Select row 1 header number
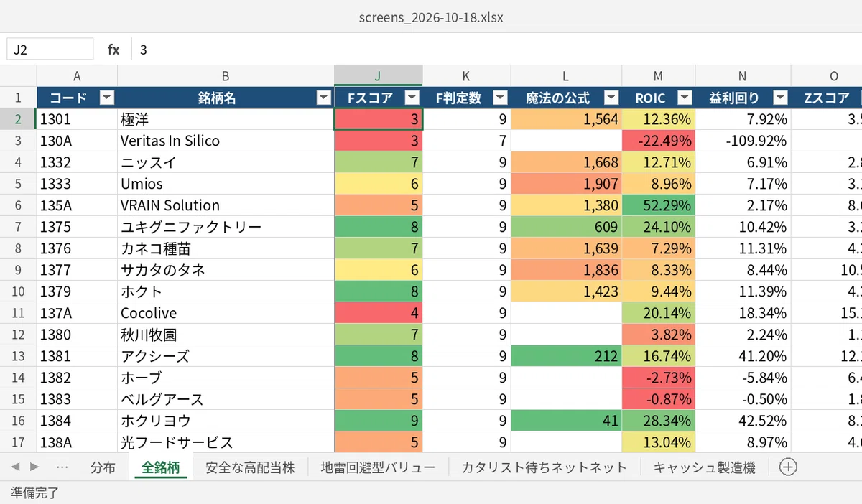The width and height of the screenshot is (862, 504). coord(18,98)
